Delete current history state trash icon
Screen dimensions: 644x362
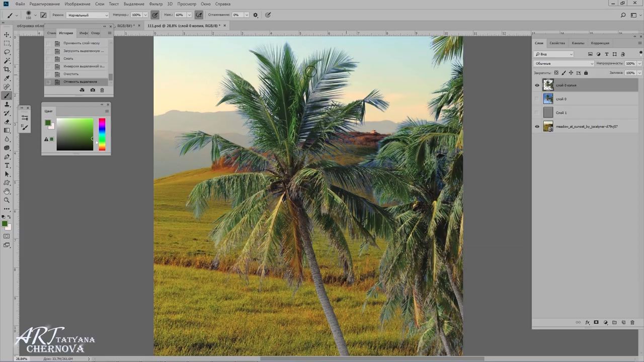(102, 90)
